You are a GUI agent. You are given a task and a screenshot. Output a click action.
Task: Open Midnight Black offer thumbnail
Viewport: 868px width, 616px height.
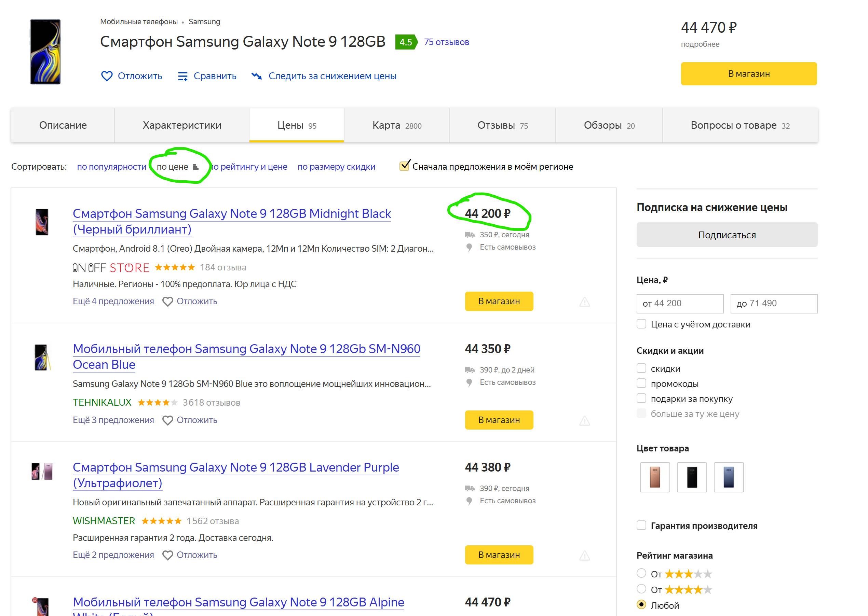pyautogui.click(x=42, y=222)
